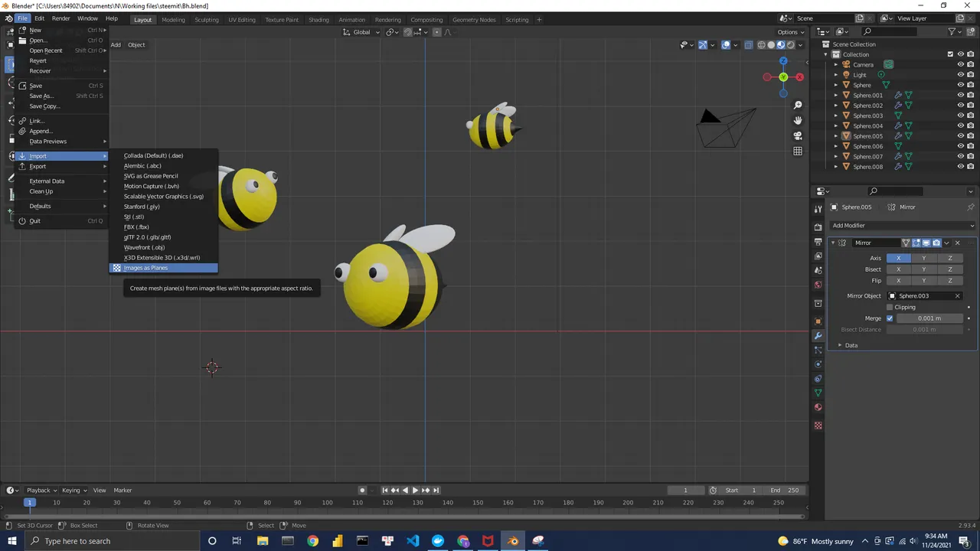
Task: Disable Light in renders camera icon
Action: pos(970,75)
